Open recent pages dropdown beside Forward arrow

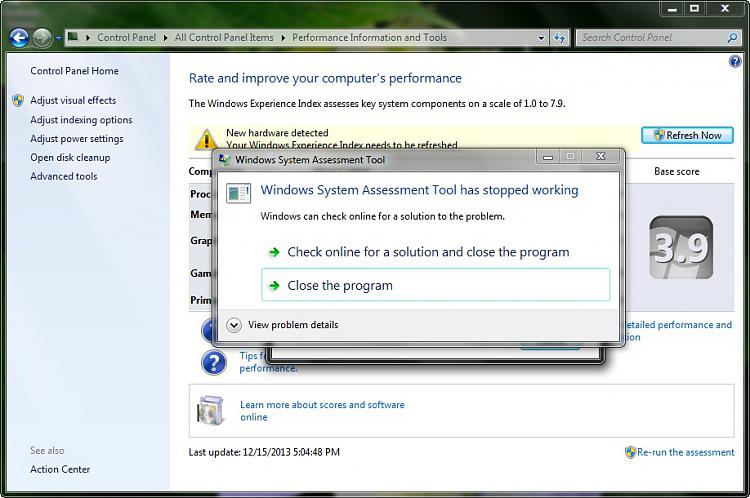pos(58,38)
